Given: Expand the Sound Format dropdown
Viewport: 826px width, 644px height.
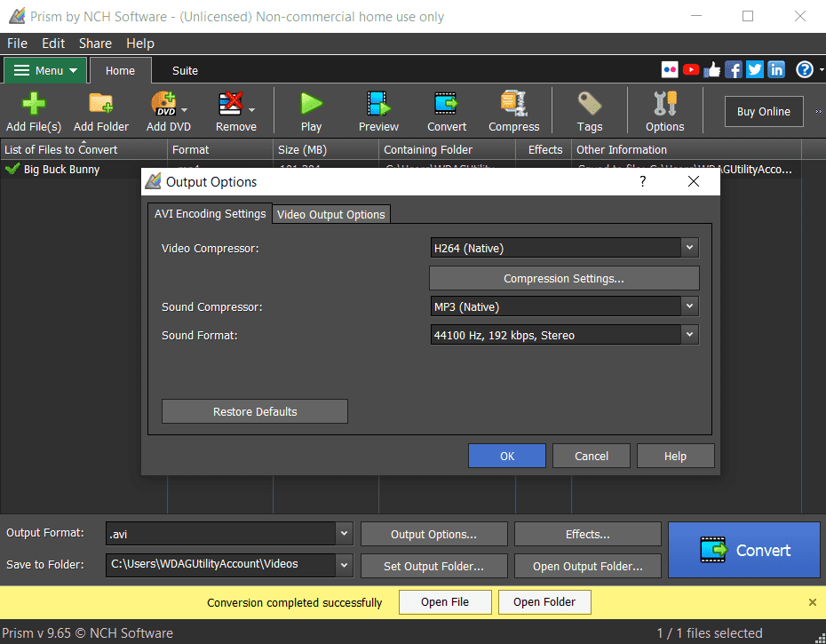Looking at the screenshot, I should [689, 335].
